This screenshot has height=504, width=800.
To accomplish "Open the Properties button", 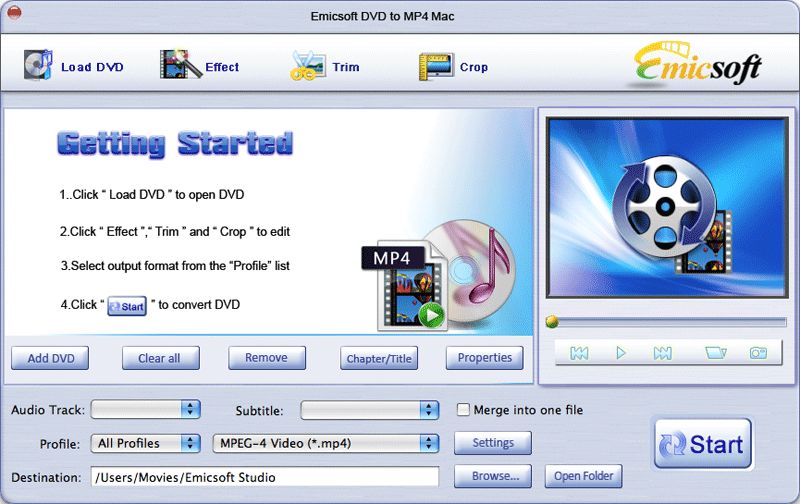I will (485, 358).
